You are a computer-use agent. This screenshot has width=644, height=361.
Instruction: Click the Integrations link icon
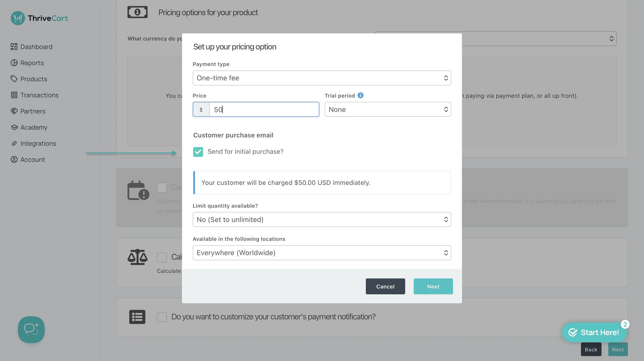tap(14, 143)
